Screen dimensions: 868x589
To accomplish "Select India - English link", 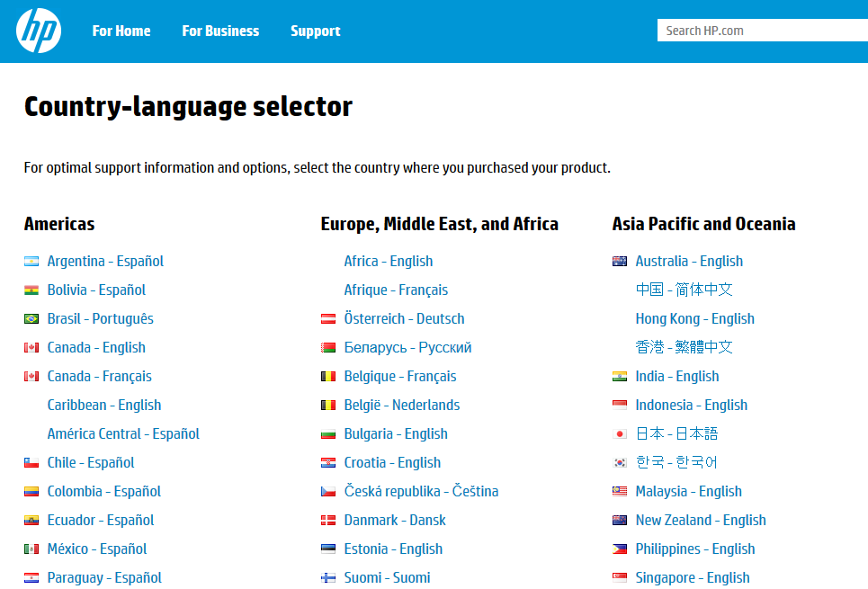I will pos(677,377).
